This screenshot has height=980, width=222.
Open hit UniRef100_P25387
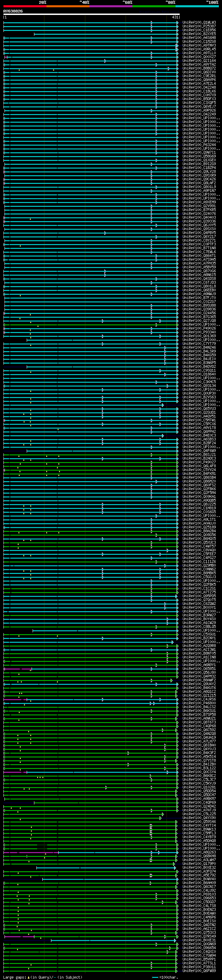click(x=199, y=26)
